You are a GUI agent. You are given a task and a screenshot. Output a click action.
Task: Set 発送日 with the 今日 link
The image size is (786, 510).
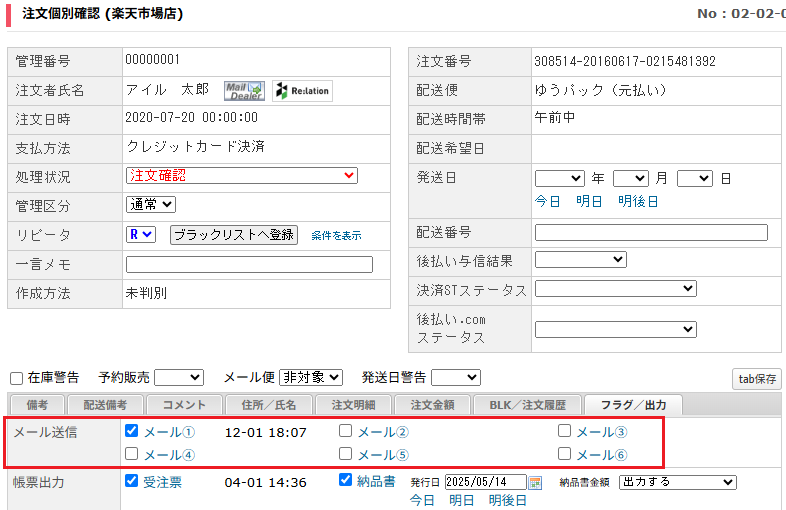(x=547, y=202)
